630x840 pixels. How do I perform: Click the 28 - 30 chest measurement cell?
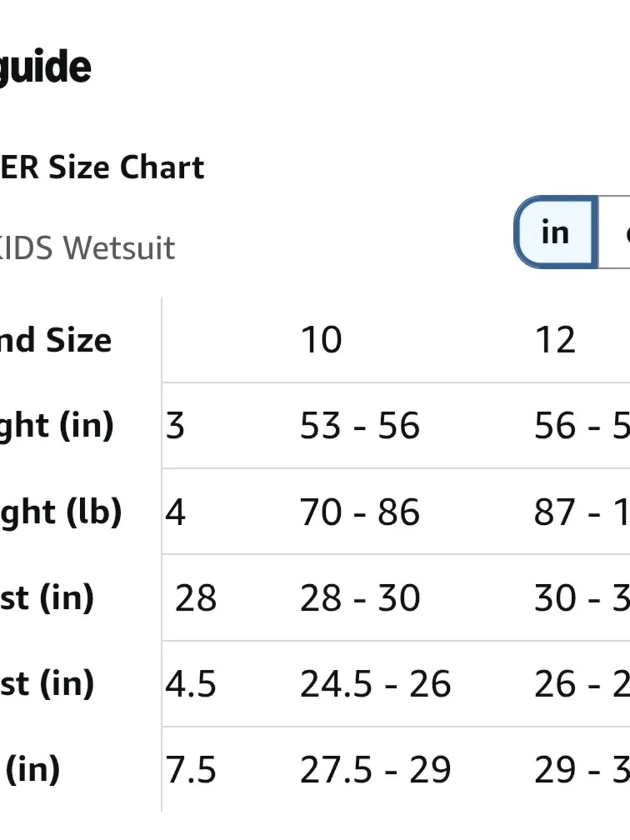360,598
